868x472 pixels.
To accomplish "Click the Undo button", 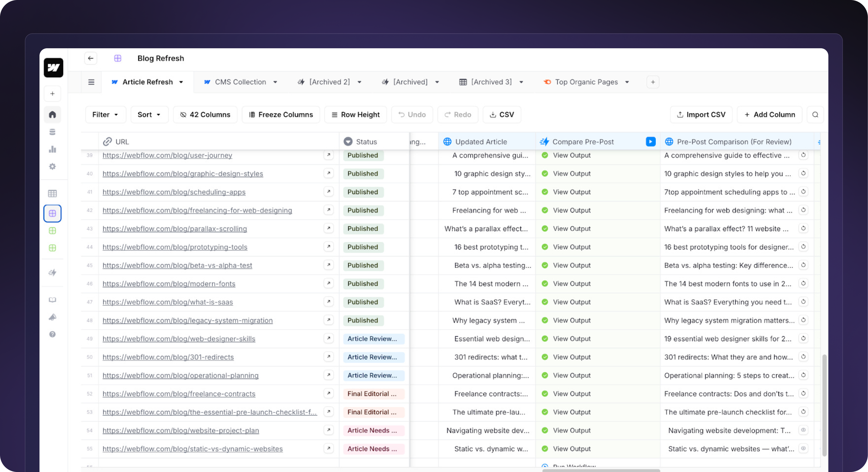I will [x=412, y=115].
